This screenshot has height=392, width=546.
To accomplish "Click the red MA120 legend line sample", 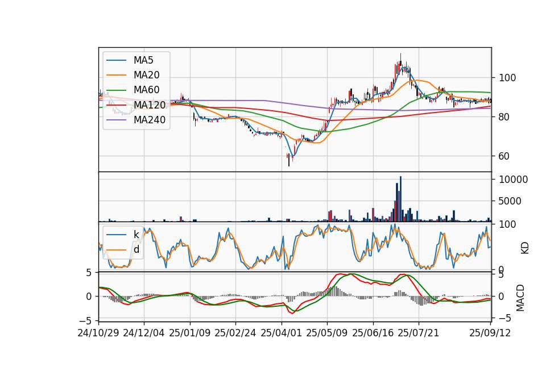I will pos(116,105).
